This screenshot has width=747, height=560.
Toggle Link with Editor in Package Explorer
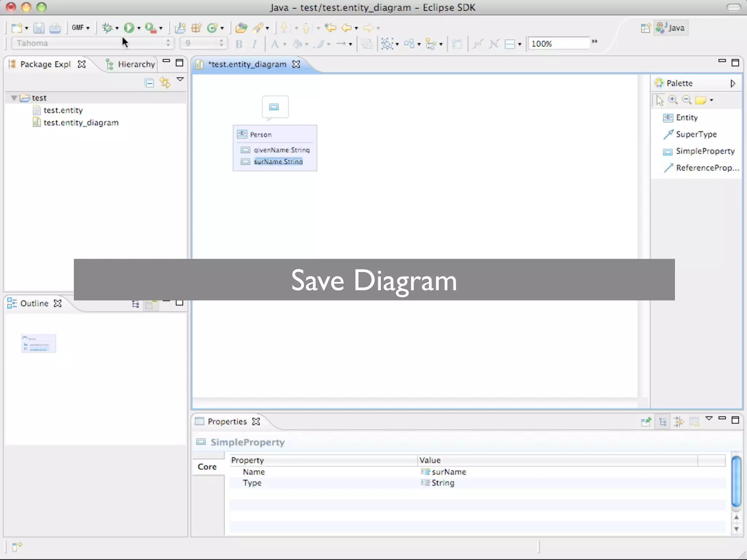pyautogui.click(x=165, y=83)
